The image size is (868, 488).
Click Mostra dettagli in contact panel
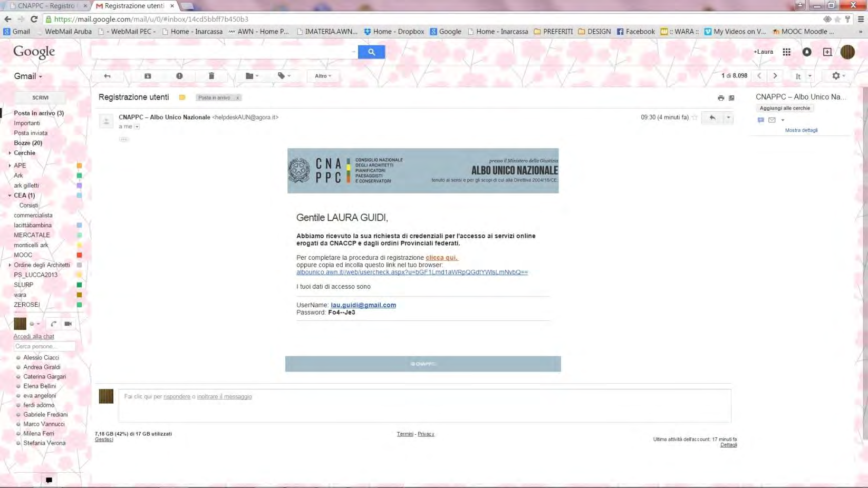pos(801,130)
